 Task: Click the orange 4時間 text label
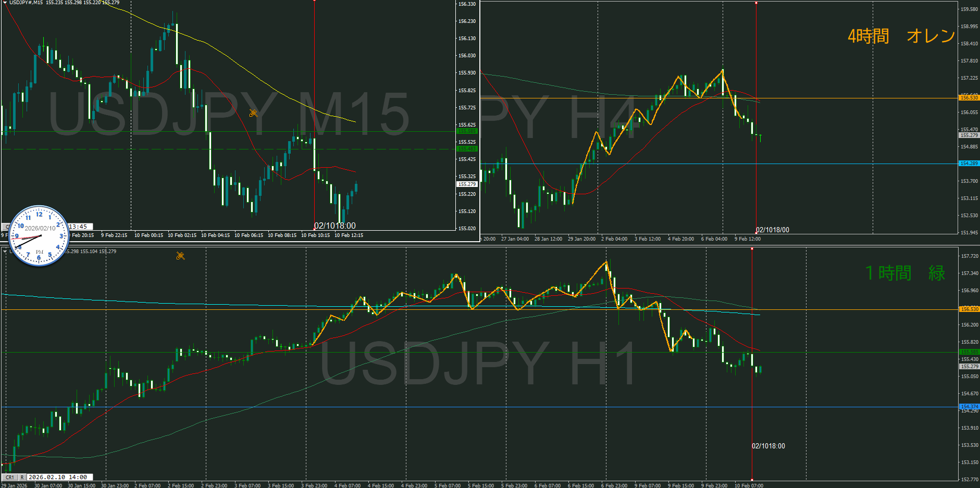(x=869, y=36)
